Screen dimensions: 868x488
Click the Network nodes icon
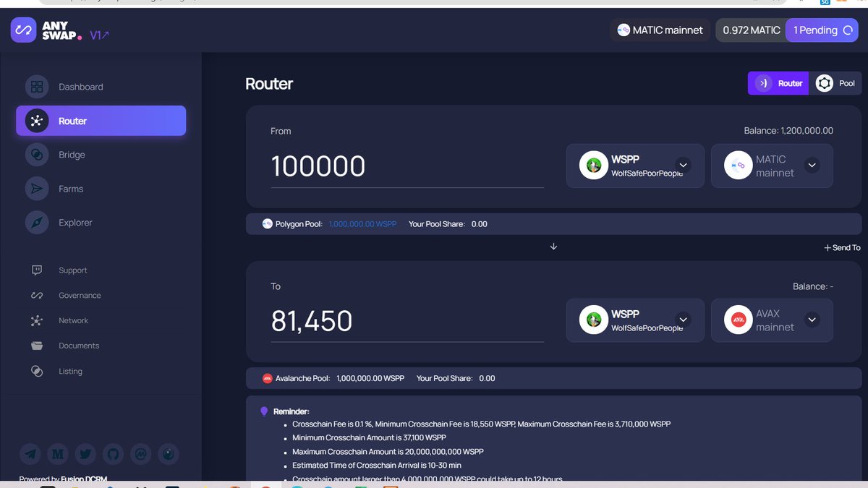(x=37, y=320)
